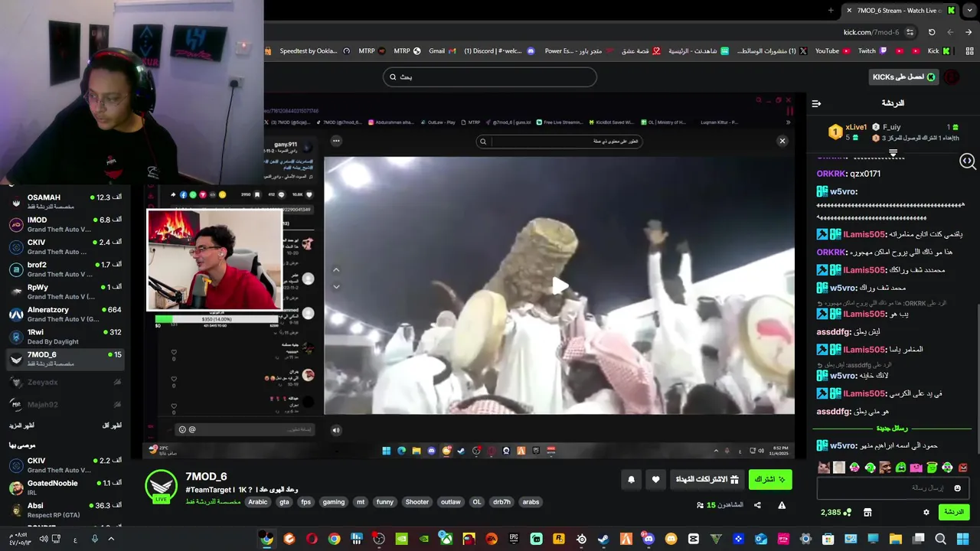Expand system tray hidden icons chevron
Screen dimensions: 980x551
(111, 539)
